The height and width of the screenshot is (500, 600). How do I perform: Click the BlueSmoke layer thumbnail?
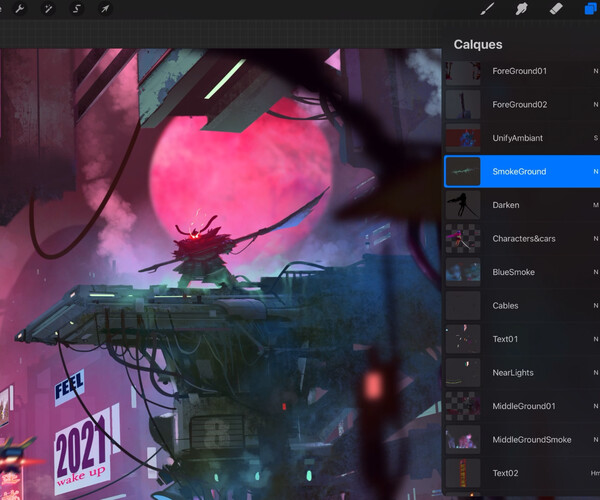[463, 272]
